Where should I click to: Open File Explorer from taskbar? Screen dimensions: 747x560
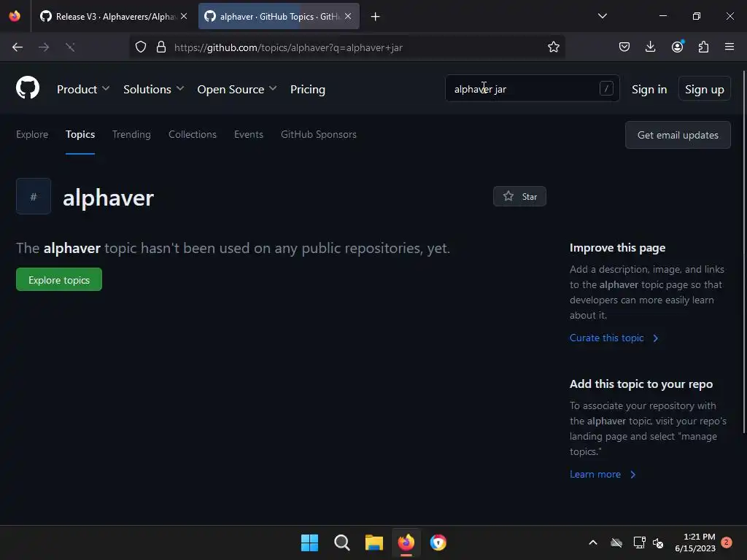tap(374, 542)
